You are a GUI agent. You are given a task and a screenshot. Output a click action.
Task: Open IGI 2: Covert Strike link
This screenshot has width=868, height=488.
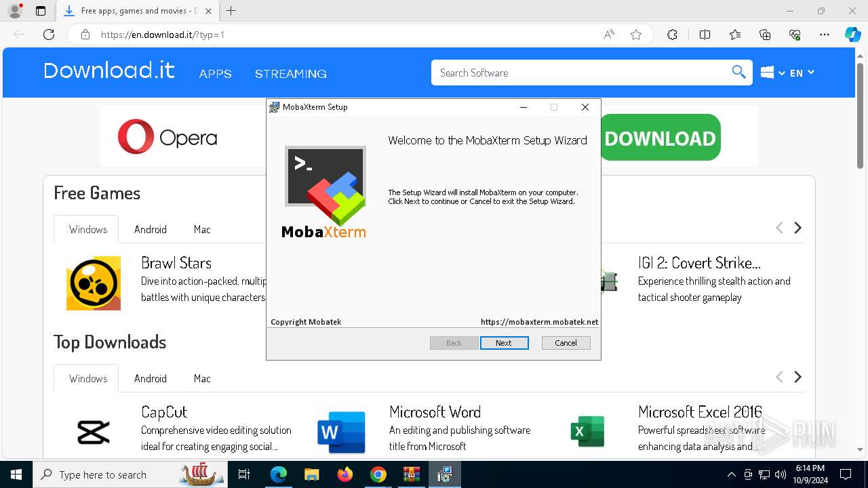click(699, 263)
